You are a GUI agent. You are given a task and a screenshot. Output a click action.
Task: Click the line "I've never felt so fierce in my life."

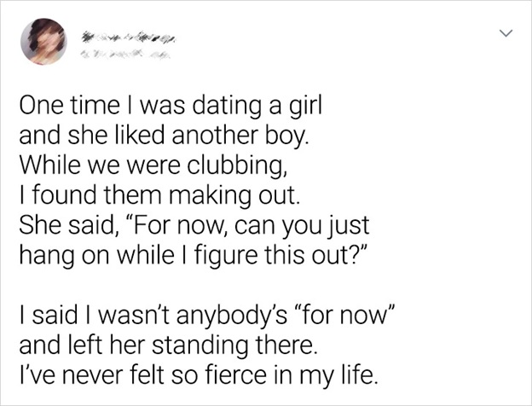coord(199,374)
